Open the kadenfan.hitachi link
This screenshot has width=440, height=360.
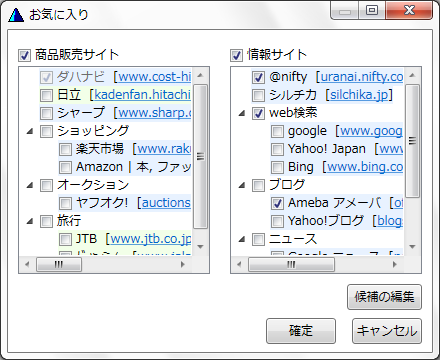coord(143,95)
